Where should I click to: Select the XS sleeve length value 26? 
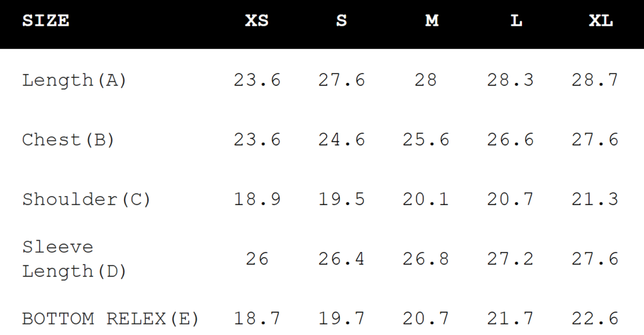click(x=257, y=259)
